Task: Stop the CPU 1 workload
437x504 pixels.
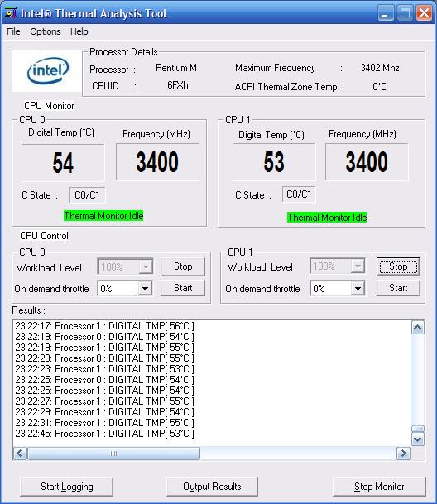Action: [x=398, y=266]
